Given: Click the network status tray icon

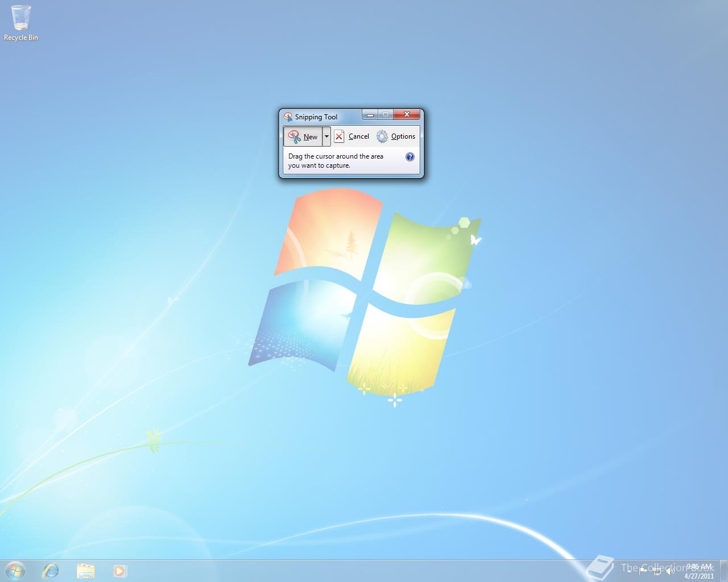Looking at the screenshot, I should [657, 572].
